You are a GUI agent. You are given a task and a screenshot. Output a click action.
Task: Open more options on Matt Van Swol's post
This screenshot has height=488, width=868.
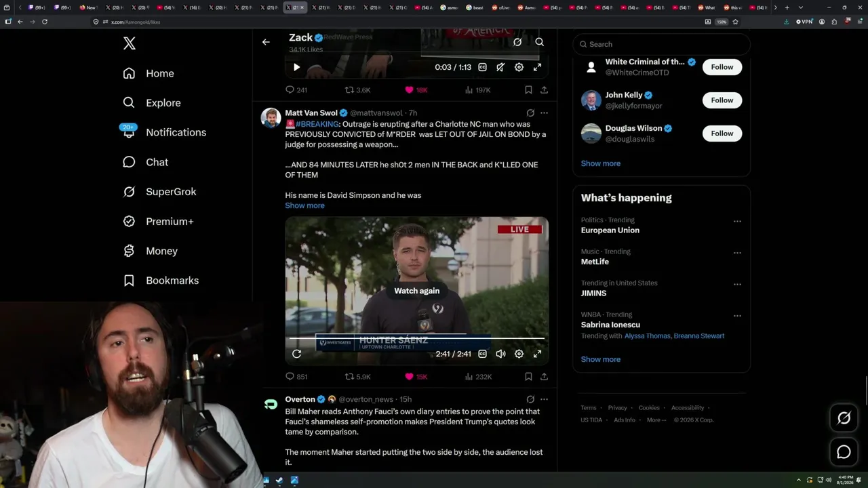544,113
